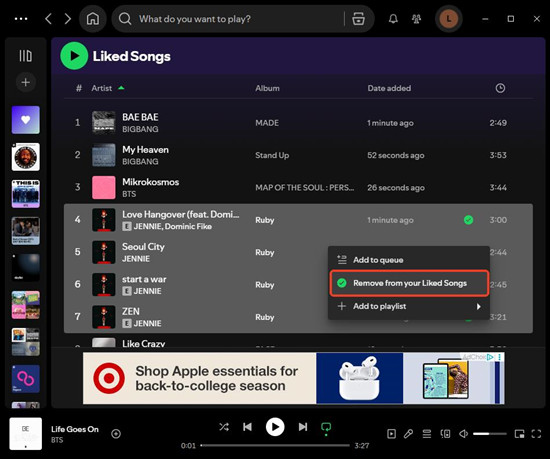The image size is (550, 459).
Task: Click the search magnifier icon
Action: (125, 19)
